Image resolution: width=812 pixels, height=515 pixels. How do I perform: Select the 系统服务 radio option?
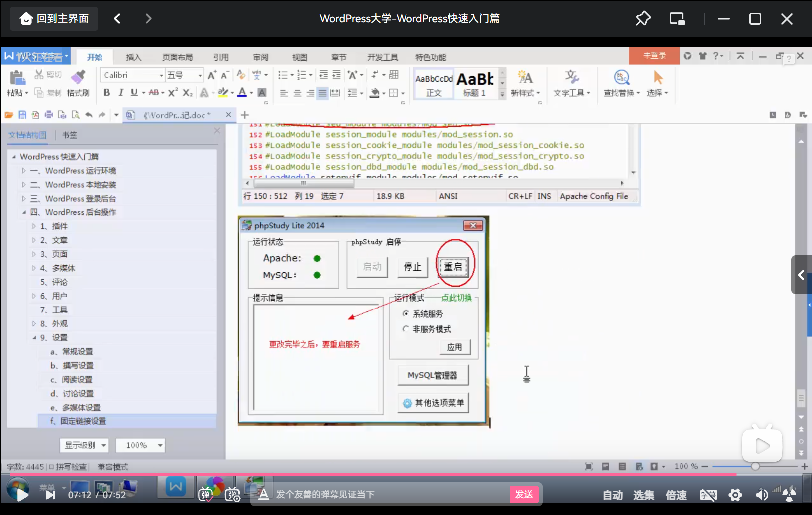click(406, 313)
